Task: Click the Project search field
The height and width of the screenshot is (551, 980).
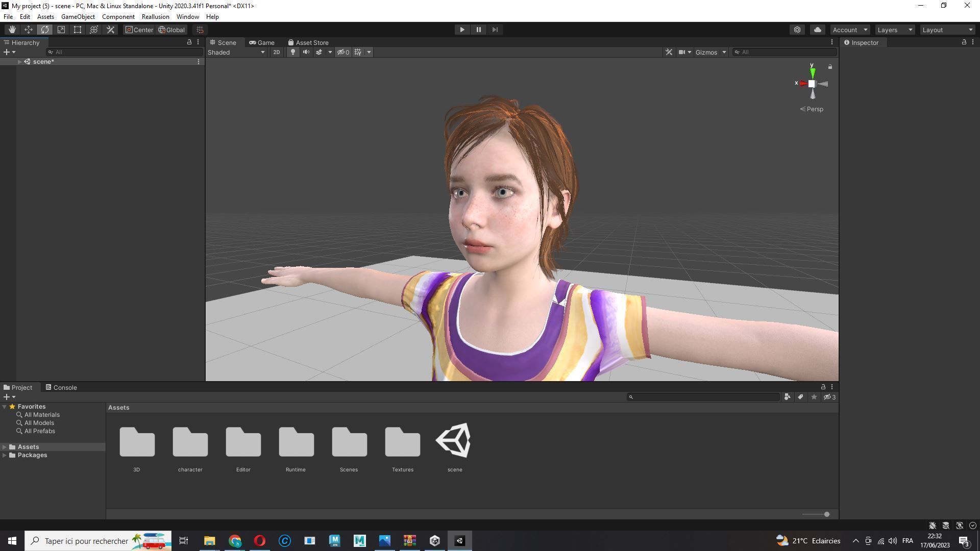Action: point(703,397)
